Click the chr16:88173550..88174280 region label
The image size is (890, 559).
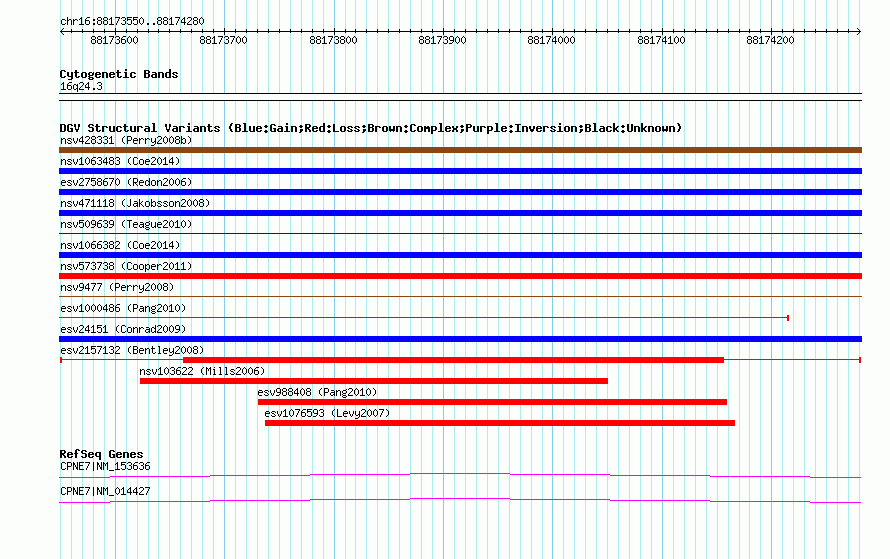pyautogui.click(x=132, y=21)
